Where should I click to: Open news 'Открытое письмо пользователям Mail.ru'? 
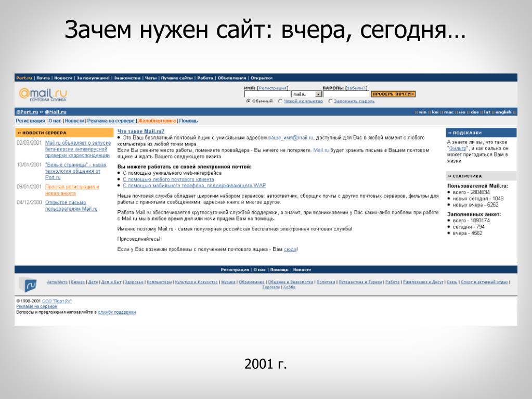[x=71, y=205]
